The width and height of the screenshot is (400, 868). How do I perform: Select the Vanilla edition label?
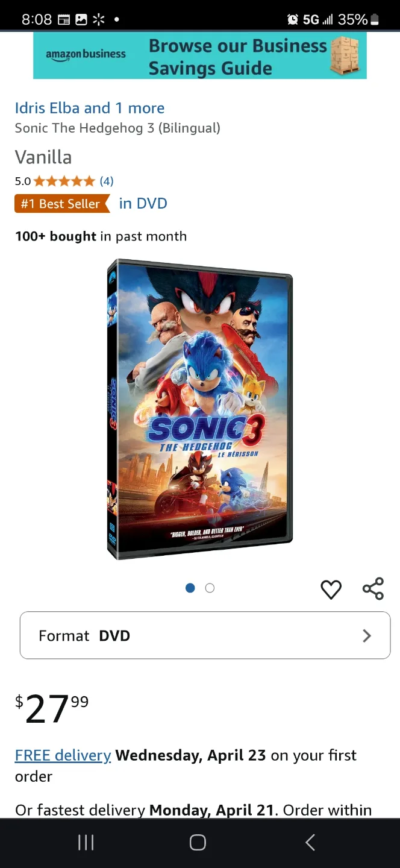[x=43, y=157]
